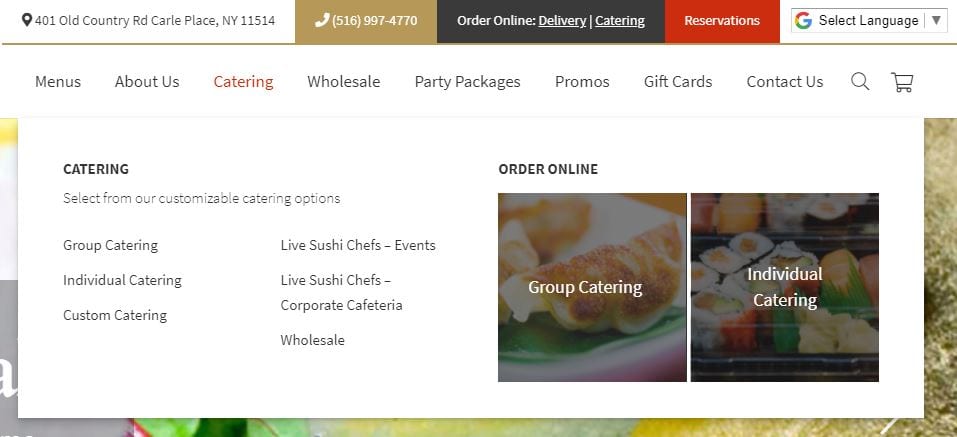957x437 pixels.
Task: Click the Google logo in language selector
Action: (803, 21)
